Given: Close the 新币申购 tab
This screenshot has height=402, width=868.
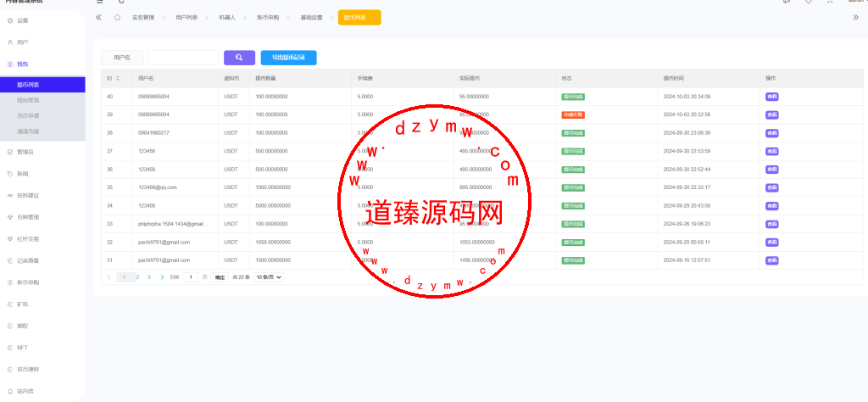Looking at the screenshot, I should click(288, 19).
